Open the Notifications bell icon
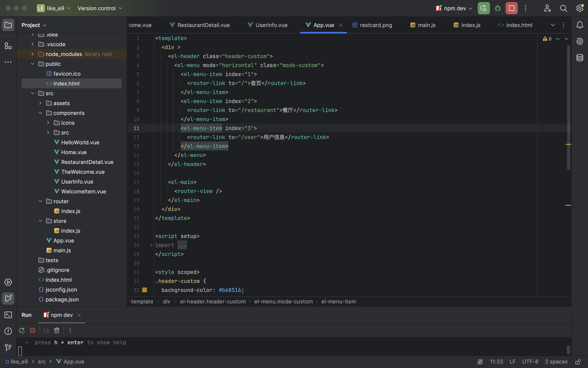The image size is (588, 368). (x=580, y=25)
